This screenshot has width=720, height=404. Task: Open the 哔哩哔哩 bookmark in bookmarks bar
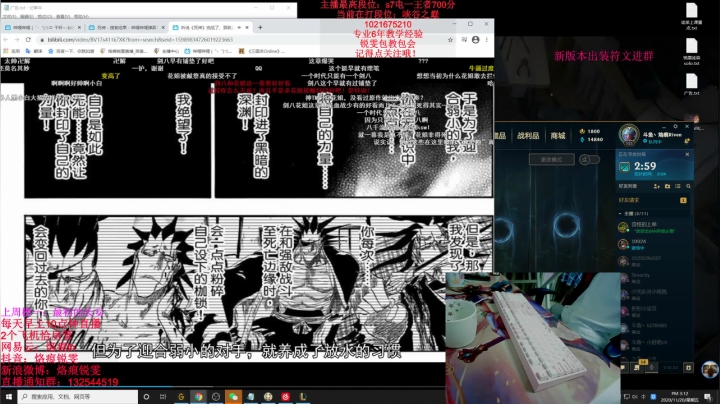tap(208, 51)
